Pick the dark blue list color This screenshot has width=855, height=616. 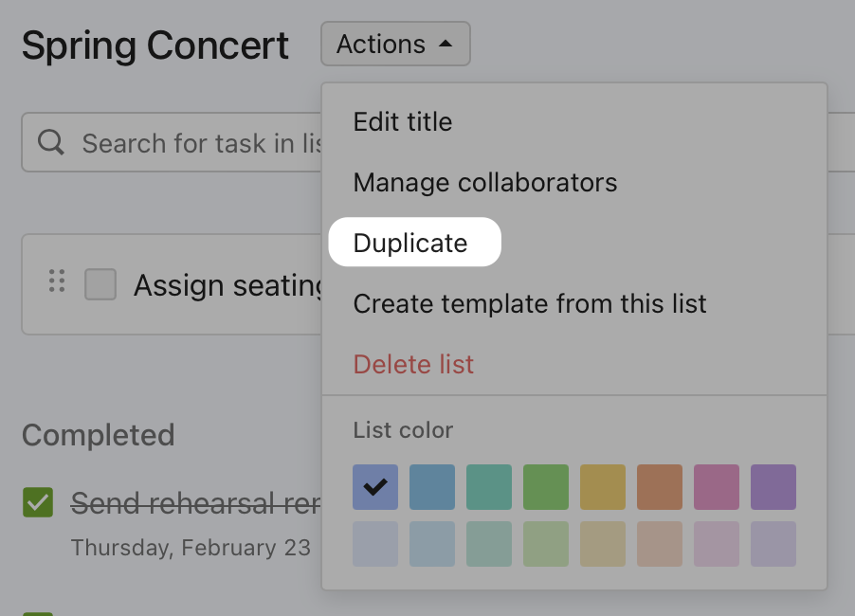pyautogui.click(x=432, y=487)
